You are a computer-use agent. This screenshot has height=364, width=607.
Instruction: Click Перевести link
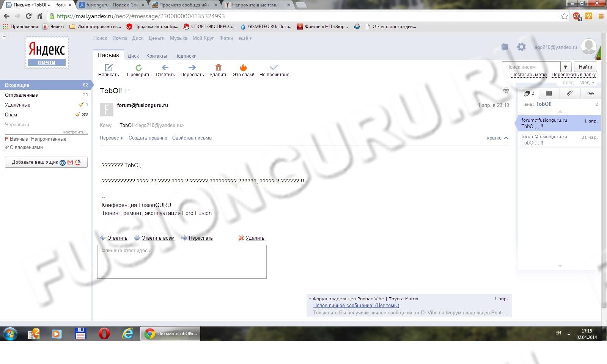click(112, 138)
